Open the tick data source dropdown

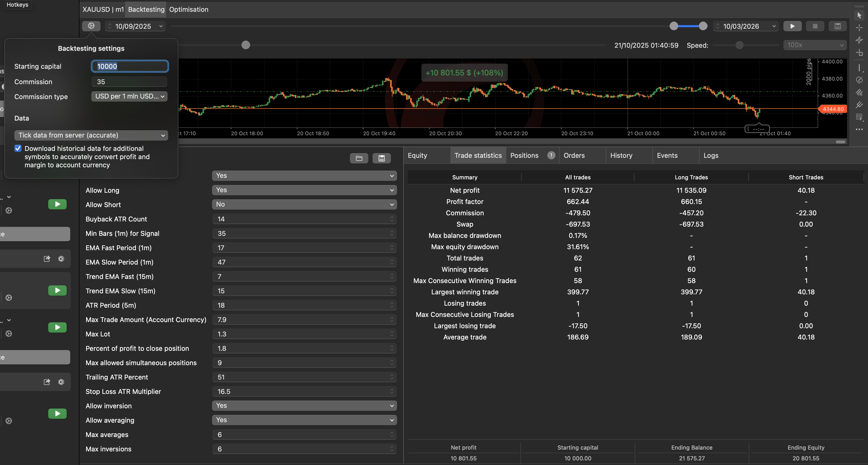tap(91, 135)
